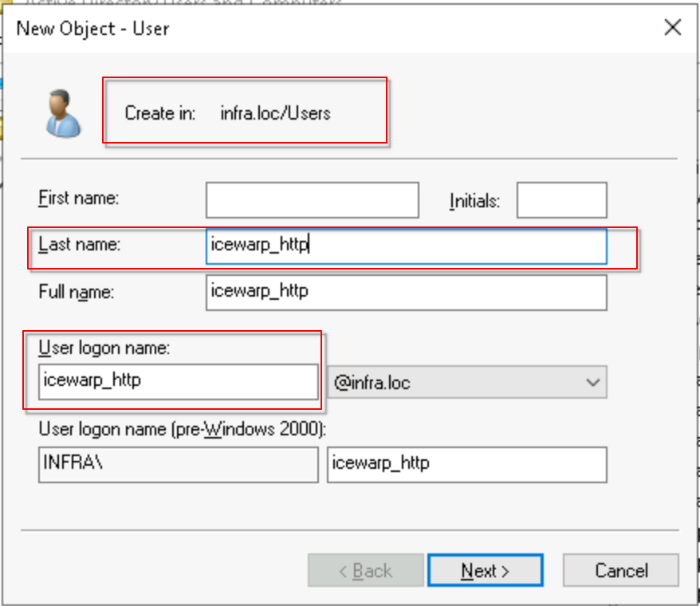Focus the Initials input box
Viewport: 700px width, 606px height.
561,200
